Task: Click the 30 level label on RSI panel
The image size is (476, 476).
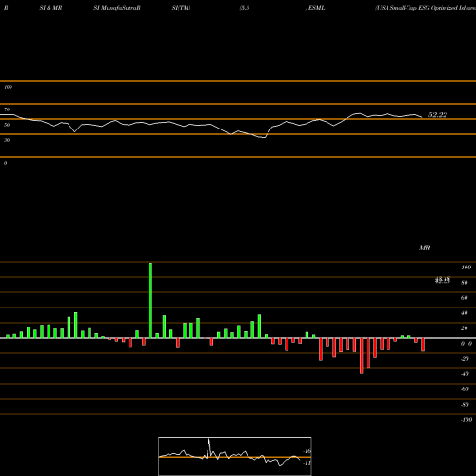Action: pos(7,140)
